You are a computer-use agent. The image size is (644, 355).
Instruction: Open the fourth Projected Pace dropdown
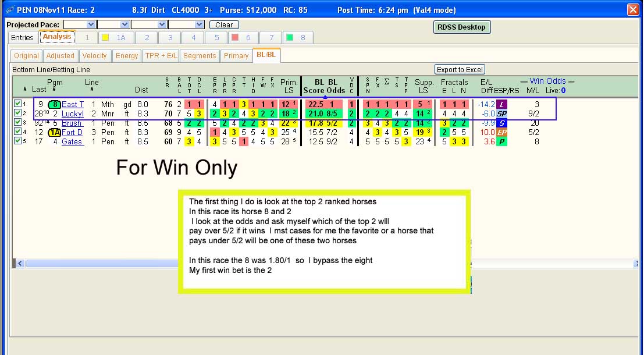200,24
